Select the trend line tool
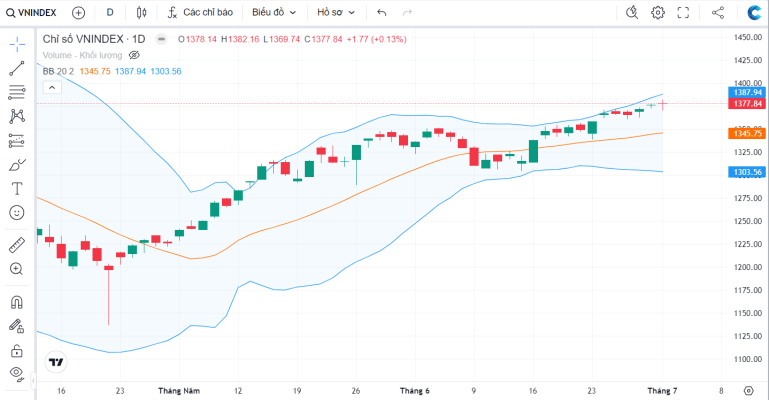The image size is (769, 400). click(17, 69)
